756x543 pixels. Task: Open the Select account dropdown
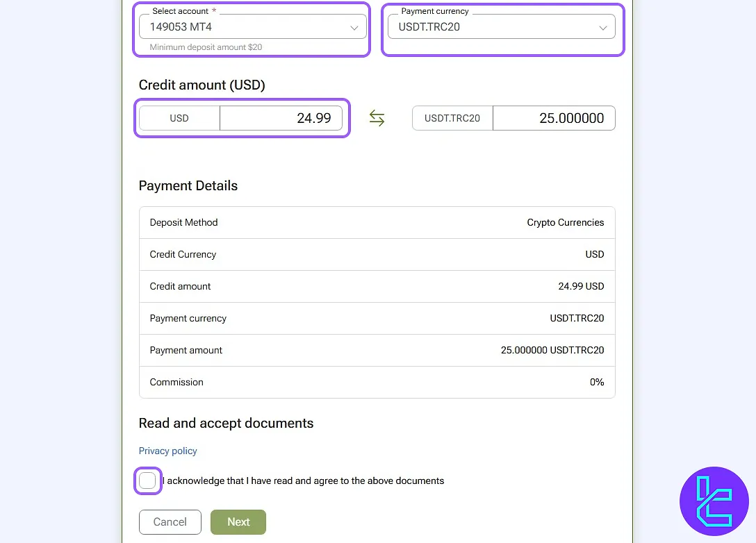[x=252, y=26]
